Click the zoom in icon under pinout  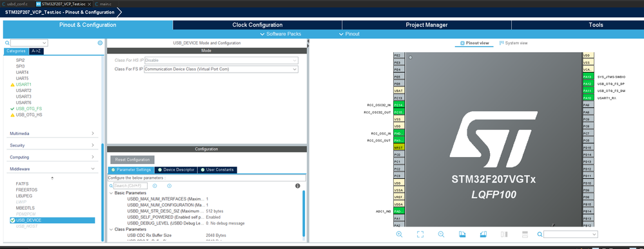(x=399, y=234)
